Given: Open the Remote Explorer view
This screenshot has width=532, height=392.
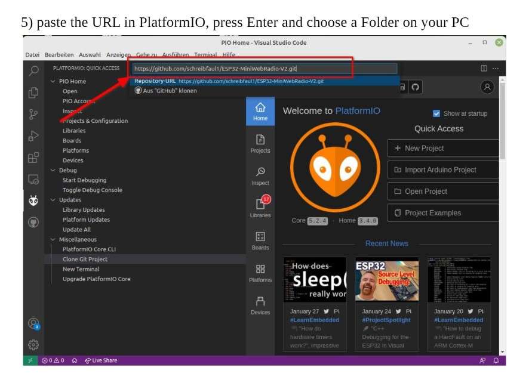Looking at the screenshot, I should coord(33,180).
